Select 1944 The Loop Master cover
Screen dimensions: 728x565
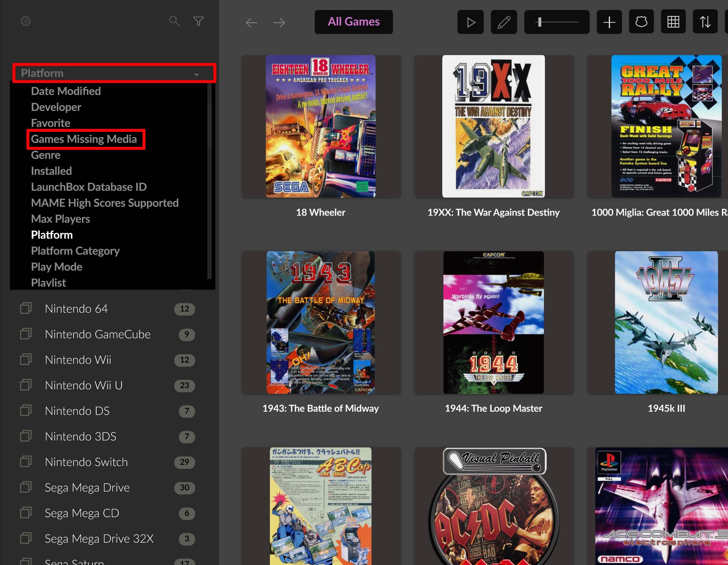pyautogui.click(x=493, y=322)
